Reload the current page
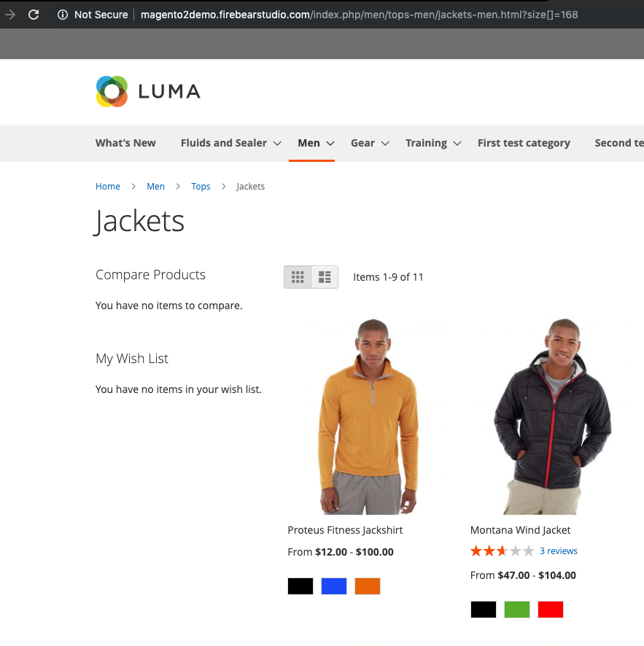 (34, 14)
